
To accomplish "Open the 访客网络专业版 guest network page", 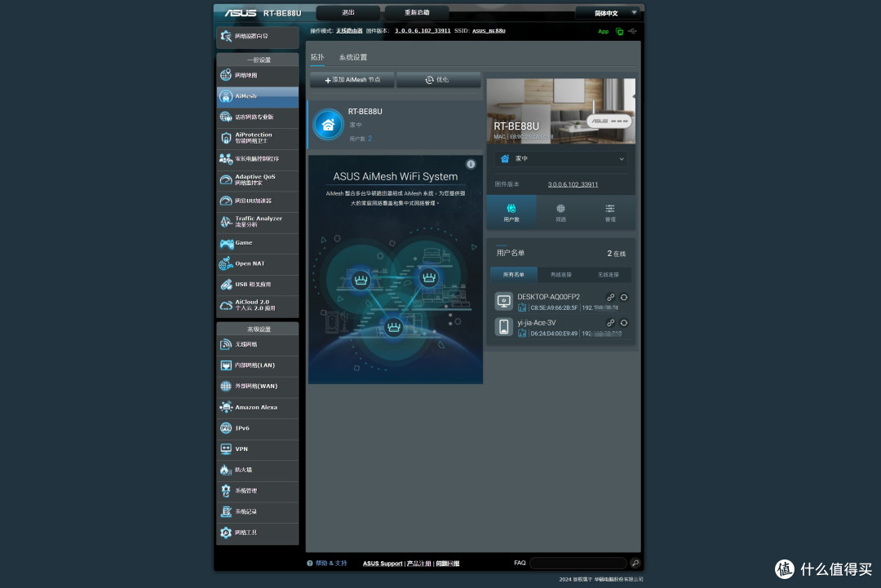I will point(257,117).
